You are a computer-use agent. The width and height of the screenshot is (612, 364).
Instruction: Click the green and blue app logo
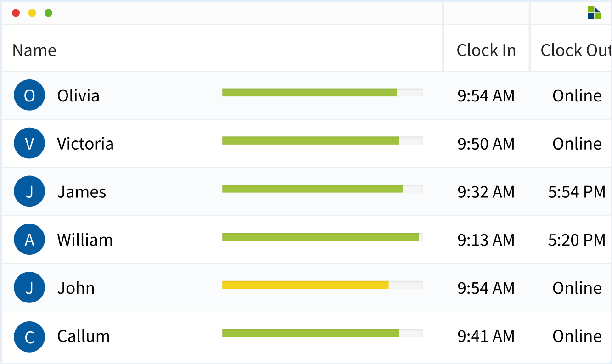point(594,13)
